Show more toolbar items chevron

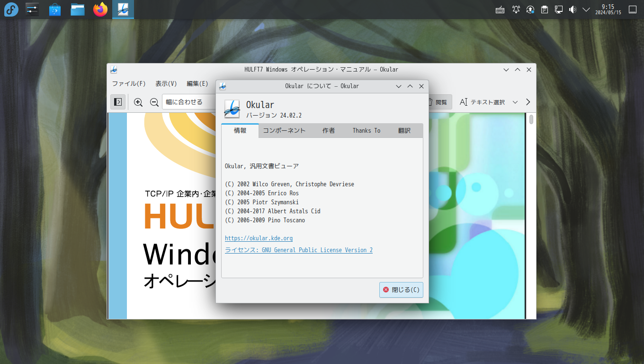point(528,102)
